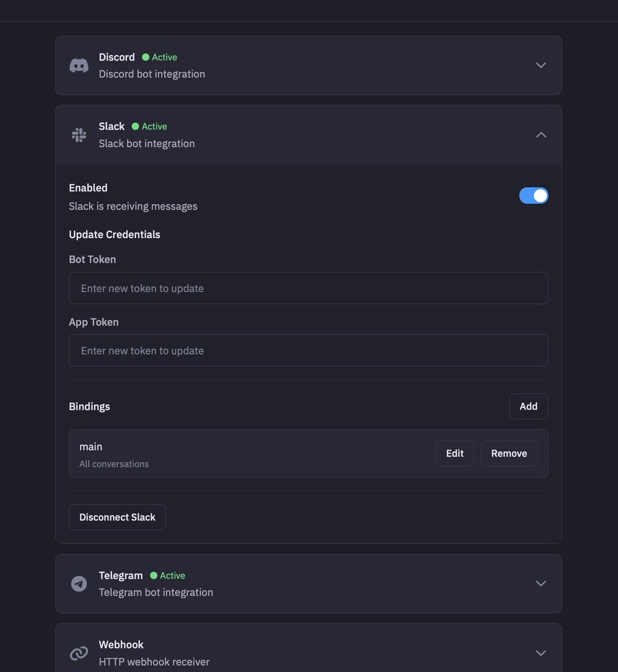
Task: Click the Slack logo icon
Action: (x=79, y=135)
